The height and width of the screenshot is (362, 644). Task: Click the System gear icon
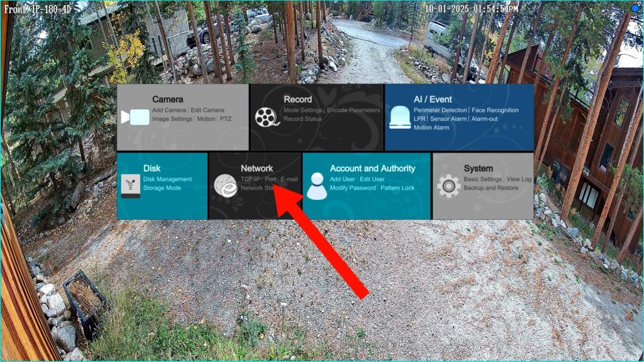tap(448, 187)
